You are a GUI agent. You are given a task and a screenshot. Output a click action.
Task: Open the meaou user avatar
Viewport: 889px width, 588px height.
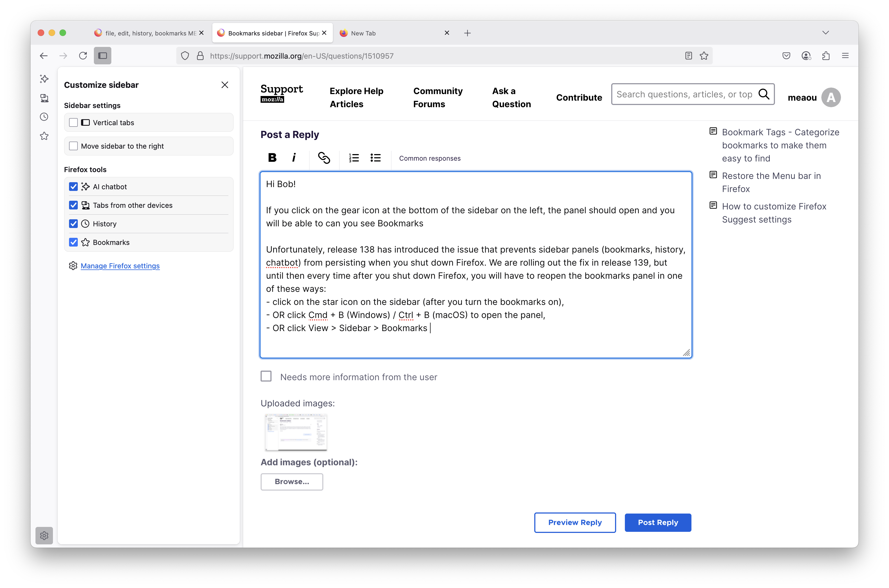831,98
